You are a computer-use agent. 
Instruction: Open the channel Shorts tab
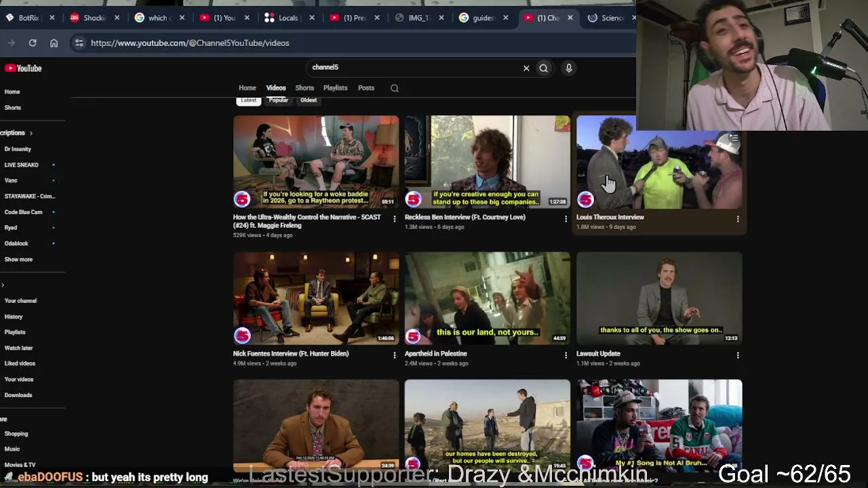pos(304,88)
